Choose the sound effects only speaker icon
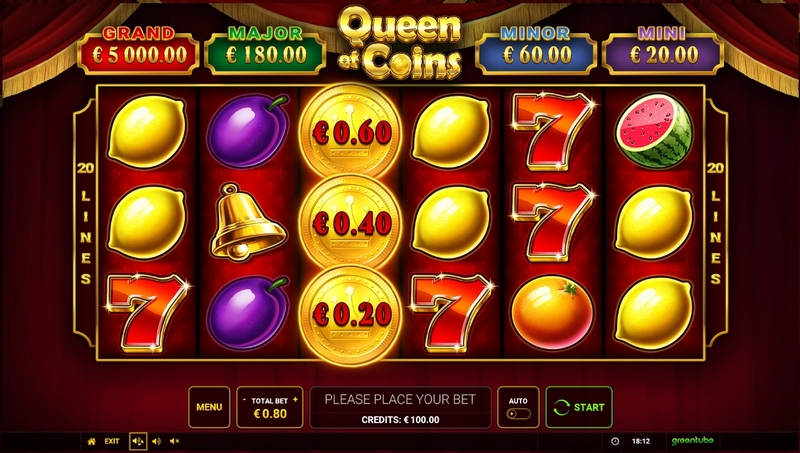800x453 pixels. [157, 441]
